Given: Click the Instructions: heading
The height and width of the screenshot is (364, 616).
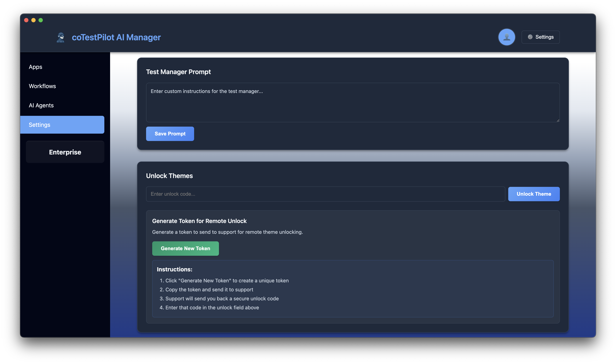Looking at the screenshot, I should (175, 269).
